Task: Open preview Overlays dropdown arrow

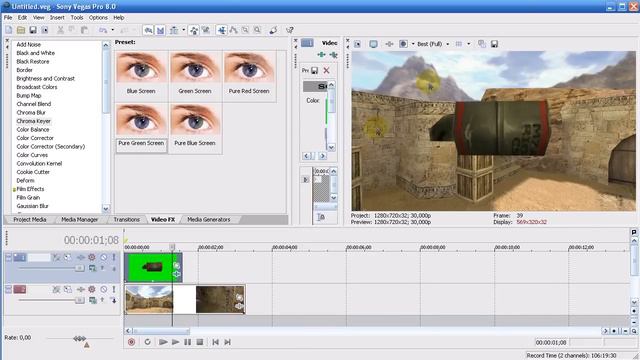Action: [469, 44]
